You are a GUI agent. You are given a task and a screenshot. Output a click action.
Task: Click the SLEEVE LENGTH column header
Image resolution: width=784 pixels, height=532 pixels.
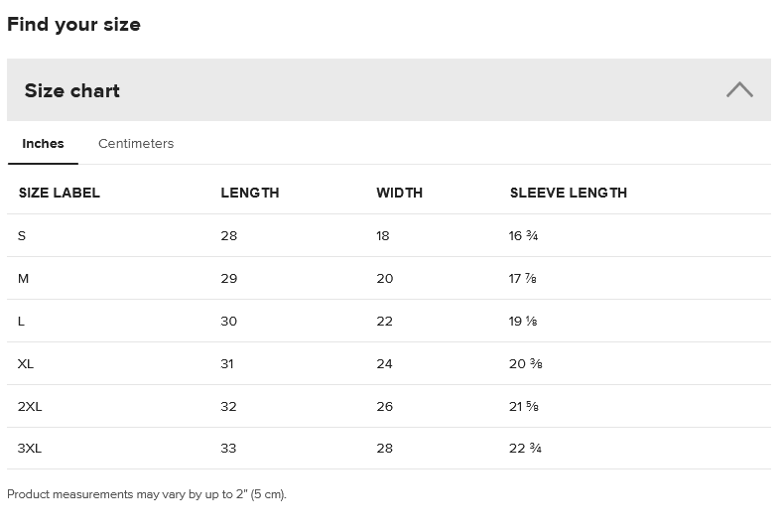[x=569, y=193]
